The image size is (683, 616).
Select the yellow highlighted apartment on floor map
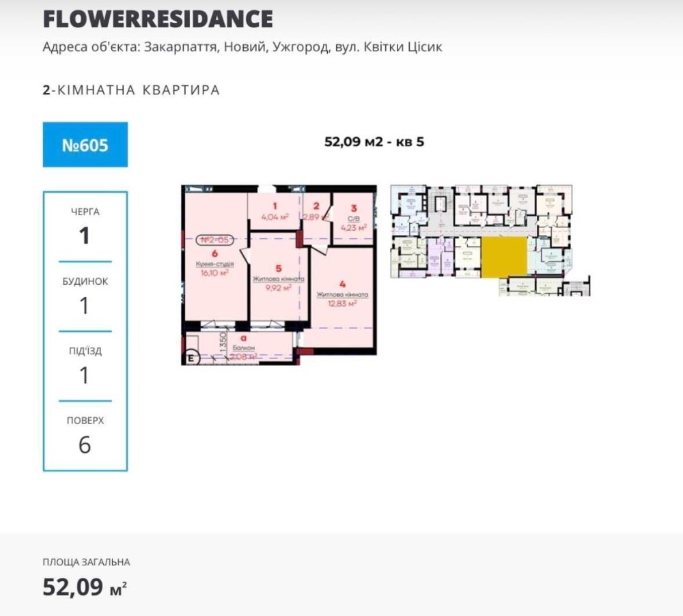click(504, 257)
